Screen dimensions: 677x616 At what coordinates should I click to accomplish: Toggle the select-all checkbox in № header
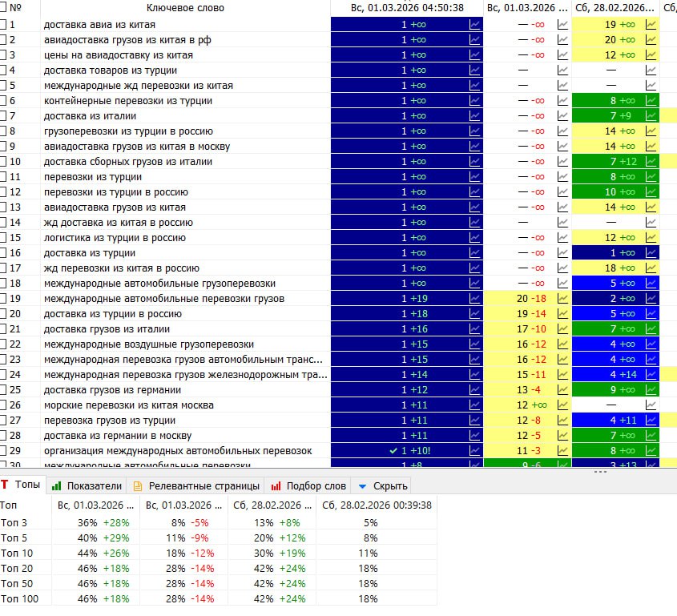click(x=3, y=8)
